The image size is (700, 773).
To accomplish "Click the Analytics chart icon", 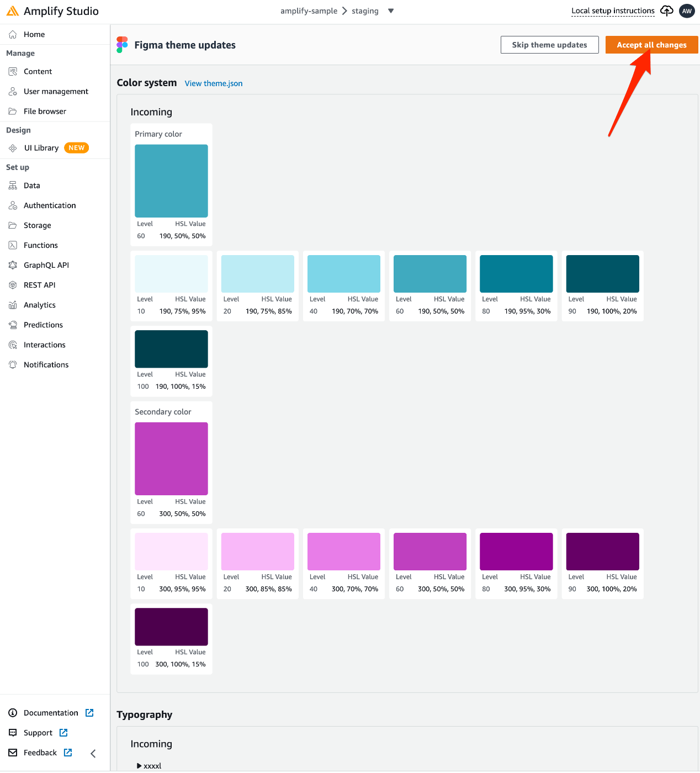I will click(x=13, y=305).
